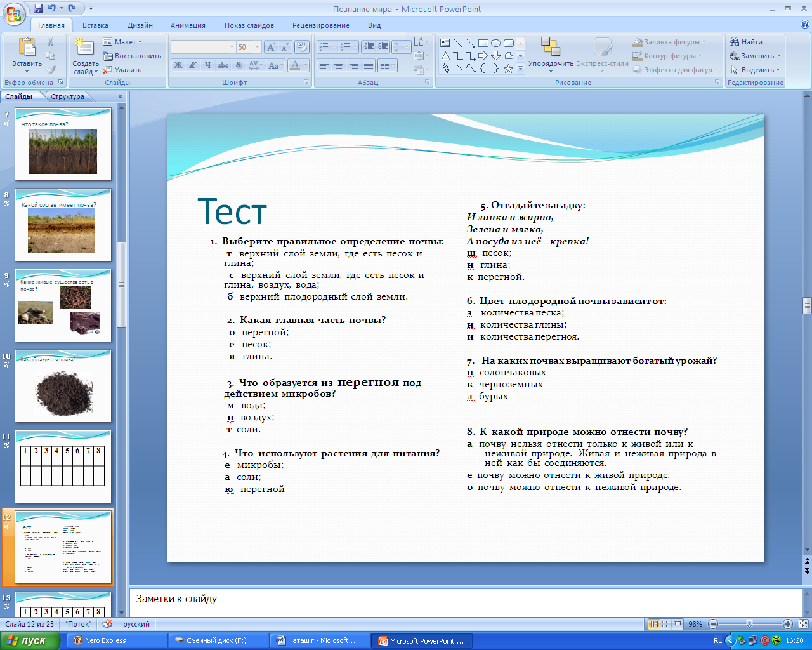The height and width of the screenshot is (650, 812).
Task: Increase list indent level
Action: (383, 47)
